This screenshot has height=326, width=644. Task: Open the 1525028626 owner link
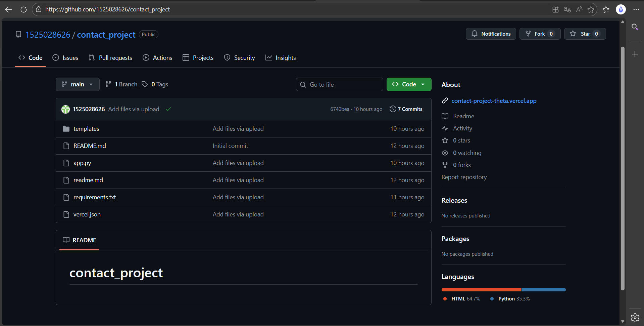[x=48, y=35]
